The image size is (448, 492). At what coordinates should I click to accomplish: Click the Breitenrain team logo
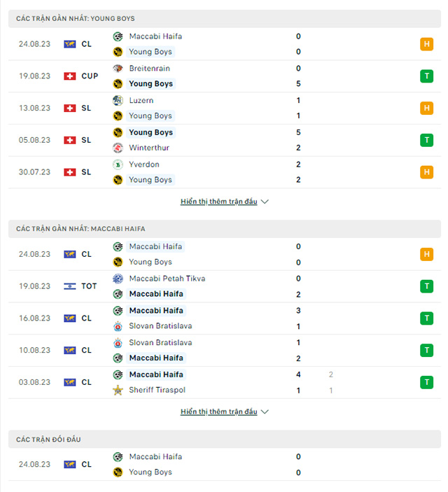coord(118,69)
